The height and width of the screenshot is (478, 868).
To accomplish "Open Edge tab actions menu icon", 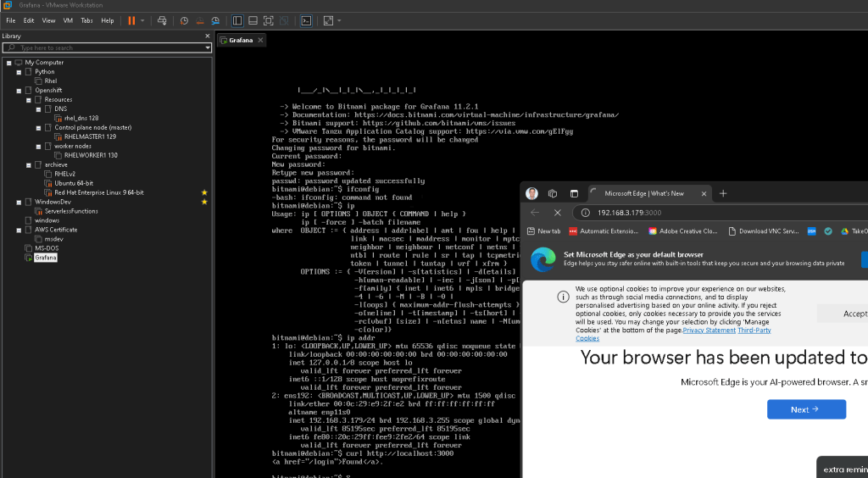I will (x=574, y=193).
